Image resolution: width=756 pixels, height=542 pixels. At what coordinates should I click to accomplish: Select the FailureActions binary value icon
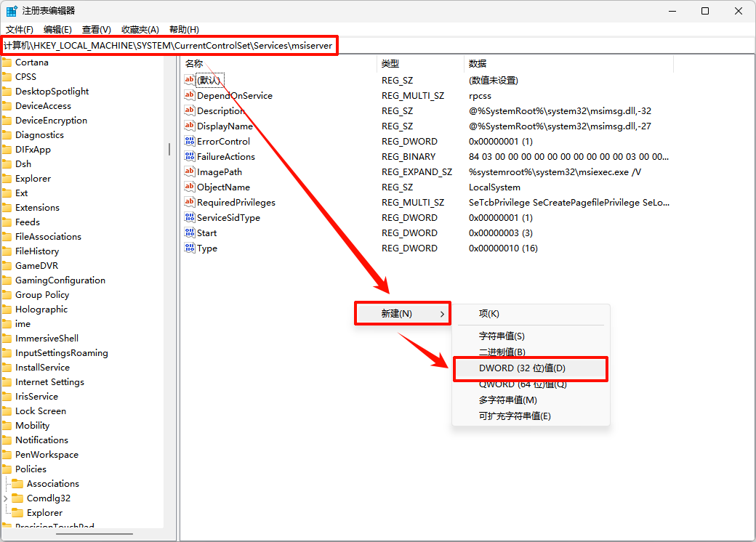(x=190, y=157)
